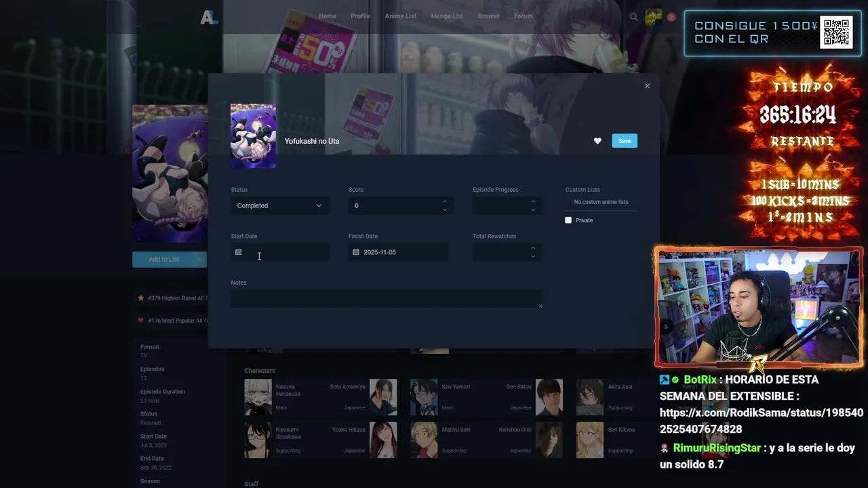Click the Mahiru Seki character thumbnail
Viewport: 868px width, 488px height.
click(424, 441)
